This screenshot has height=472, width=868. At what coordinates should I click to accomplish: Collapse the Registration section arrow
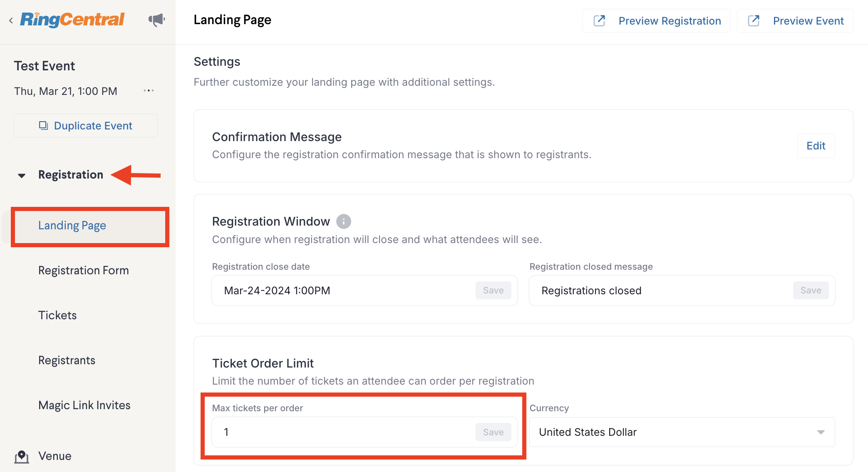pyautogui.click(x=22, y=176)
